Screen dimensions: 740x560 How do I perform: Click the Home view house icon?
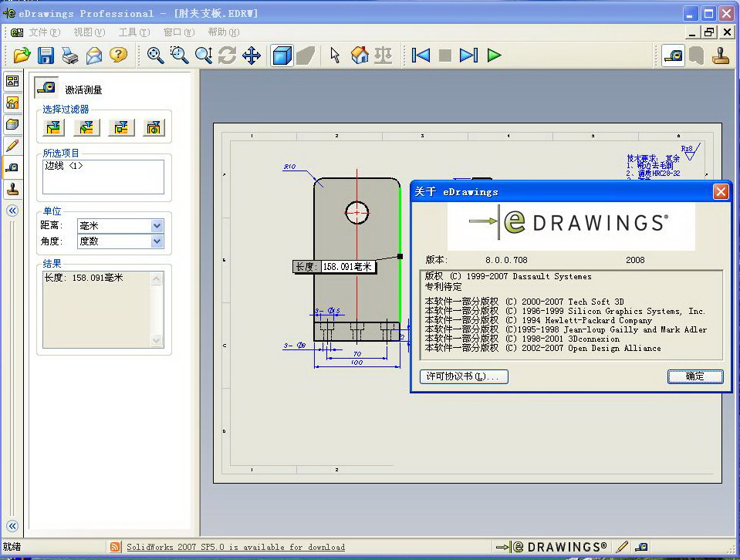click(360, 56)
